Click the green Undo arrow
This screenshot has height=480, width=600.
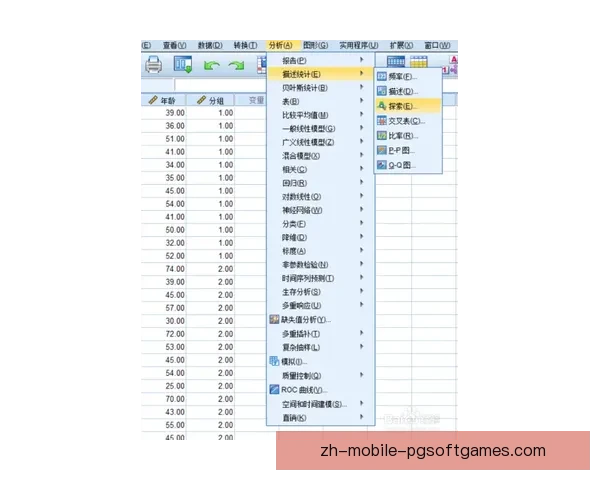click(211, 65)
